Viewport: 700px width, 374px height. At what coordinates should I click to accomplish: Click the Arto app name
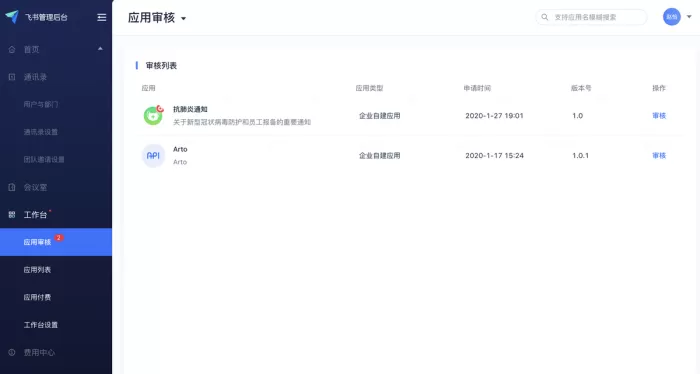click(180, 149)
